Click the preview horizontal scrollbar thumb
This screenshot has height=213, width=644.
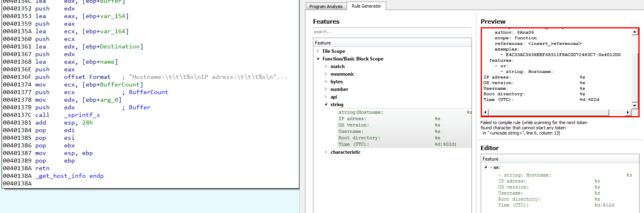pyautogui.click(x=548, y=113)
